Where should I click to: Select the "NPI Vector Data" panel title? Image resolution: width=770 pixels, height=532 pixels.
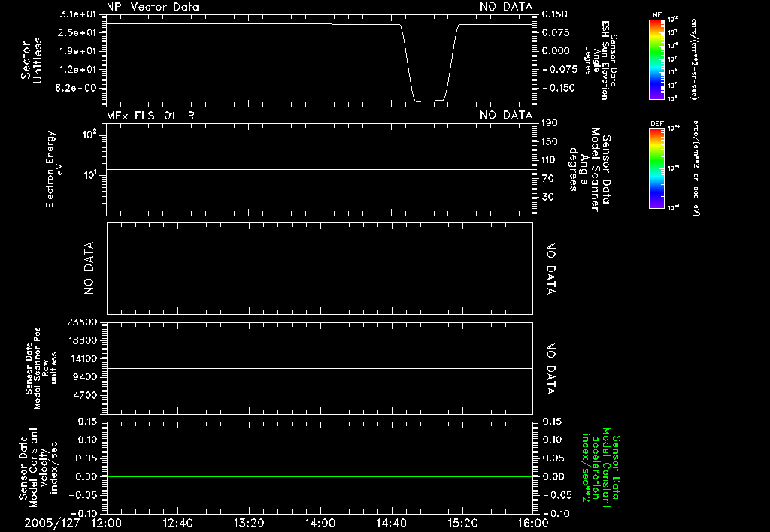click(153, 7)
